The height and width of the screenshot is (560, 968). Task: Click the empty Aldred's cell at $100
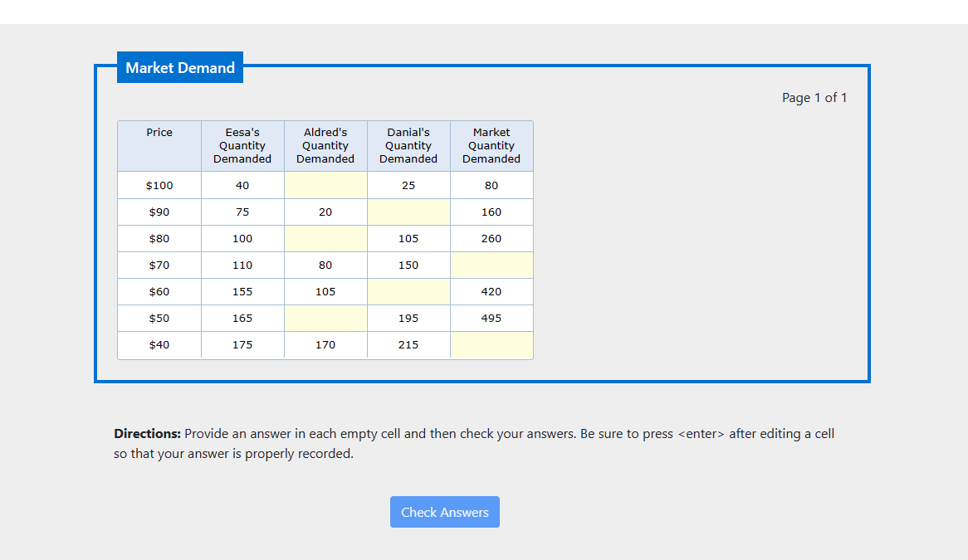[325, 185]
